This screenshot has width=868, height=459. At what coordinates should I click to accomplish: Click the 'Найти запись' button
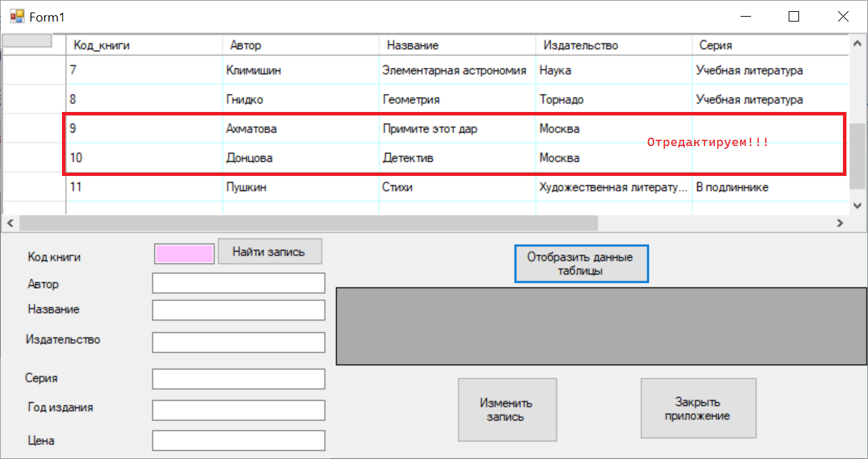coord(270,252)
